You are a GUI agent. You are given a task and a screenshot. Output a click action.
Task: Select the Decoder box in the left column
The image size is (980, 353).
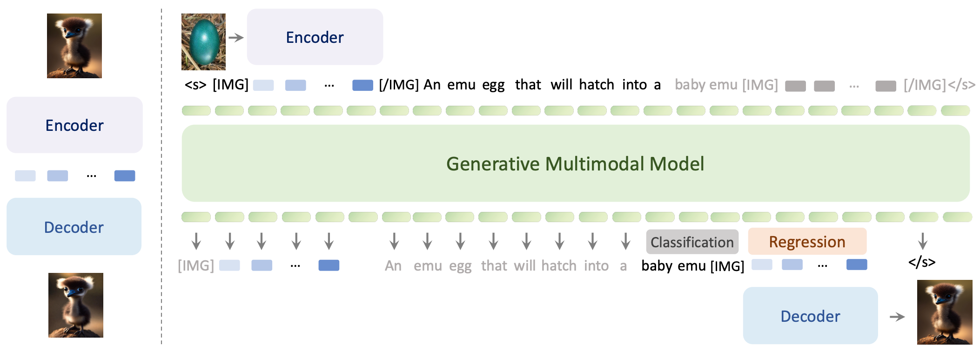[x=74, y=227]
